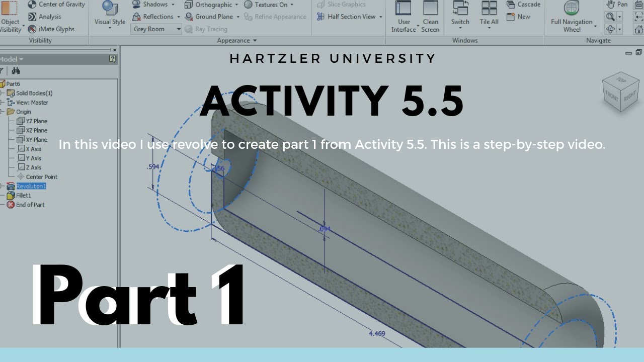The width and height of the screenshot is (644, 362).
Task: Select the Orbit tool
Action: coord(610,29)
